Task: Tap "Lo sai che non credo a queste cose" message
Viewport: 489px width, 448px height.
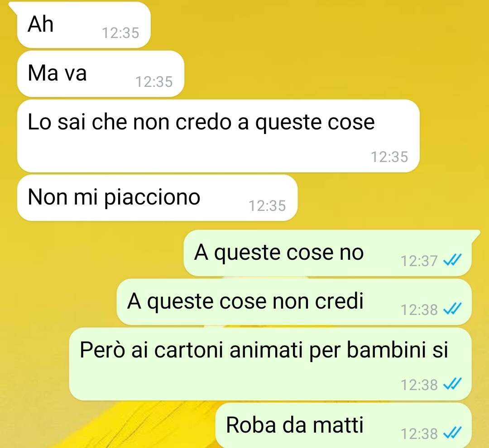Action: pos(218,136)
